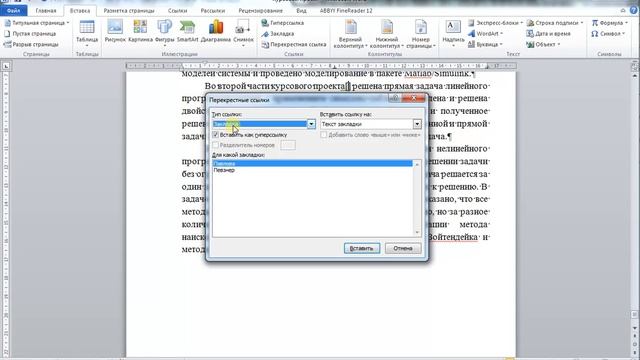Click the bookmark list scrollbar

pos(417,198)
